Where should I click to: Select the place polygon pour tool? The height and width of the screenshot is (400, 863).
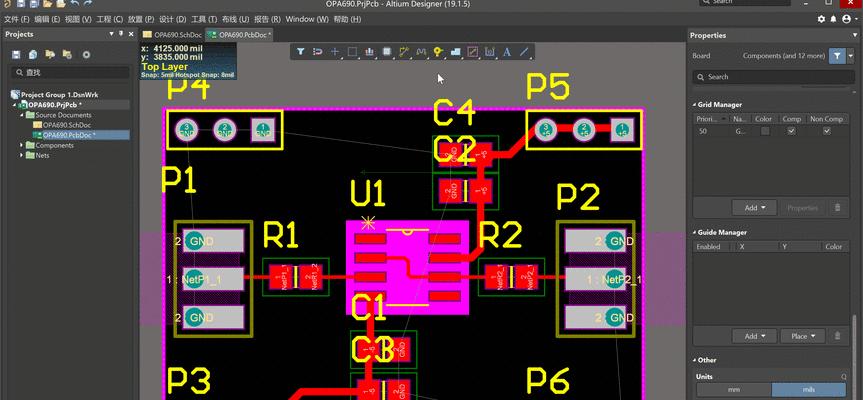[455, 52]
